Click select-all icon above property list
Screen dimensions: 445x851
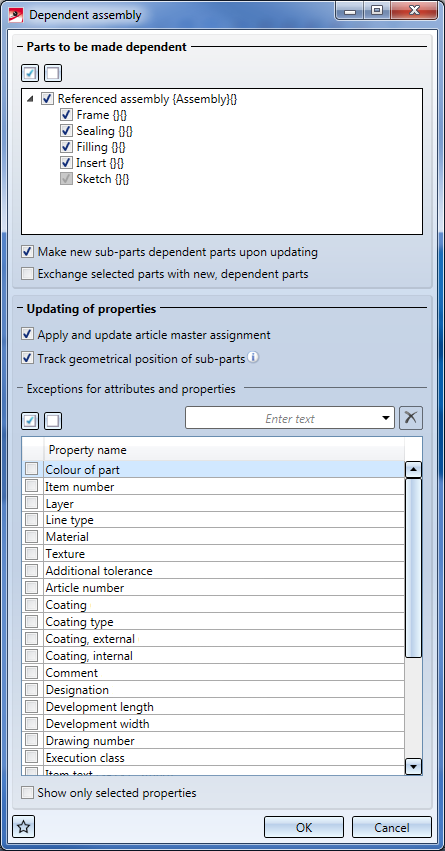(30, 421)
